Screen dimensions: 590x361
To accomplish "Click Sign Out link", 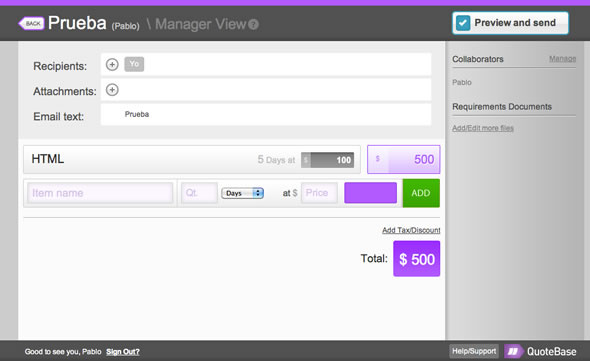I will [x=123, y=352].
